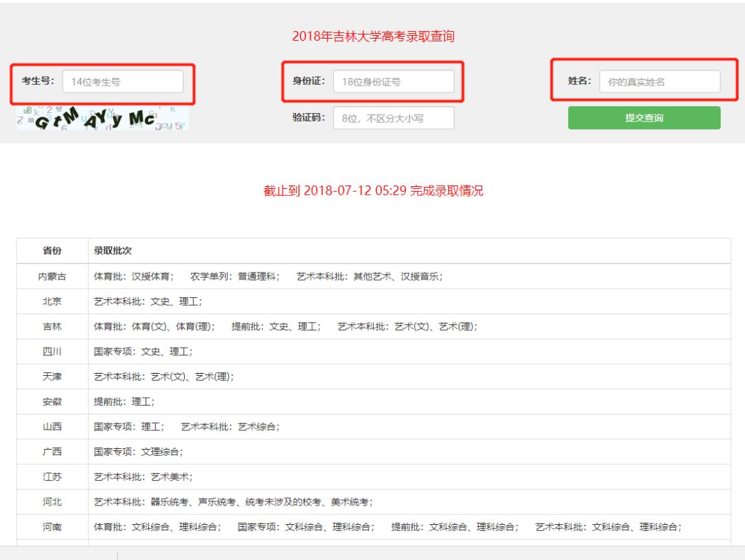Select the 安徽 province cell
The image size is (745, 560).
pyautogui.click(x=52, y=402)
